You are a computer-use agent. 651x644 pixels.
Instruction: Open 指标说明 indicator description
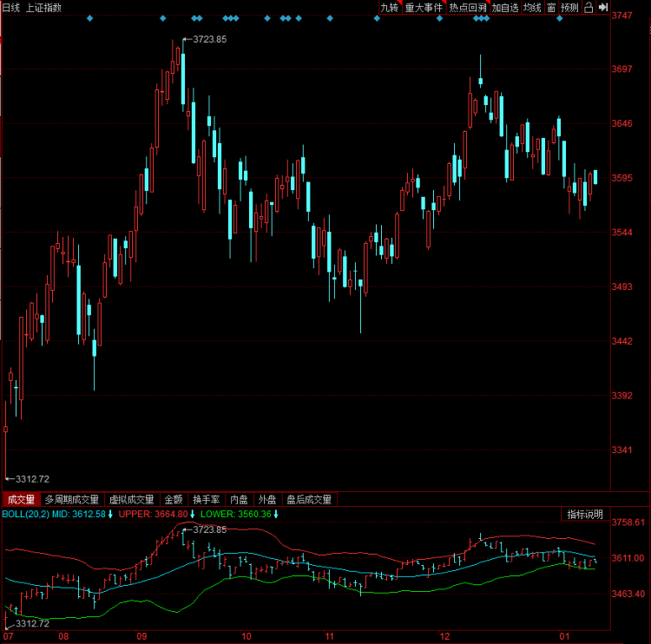click(585, 515)
